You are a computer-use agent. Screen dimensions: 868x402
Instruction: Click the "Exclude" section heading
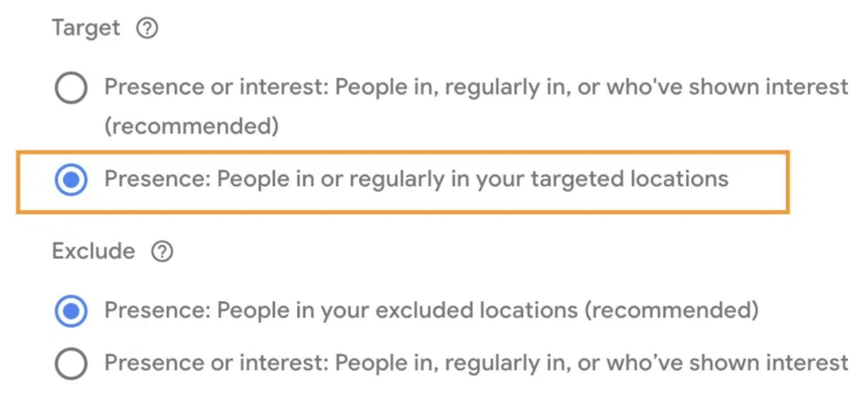pyautogui.click(x=94, y=251)
